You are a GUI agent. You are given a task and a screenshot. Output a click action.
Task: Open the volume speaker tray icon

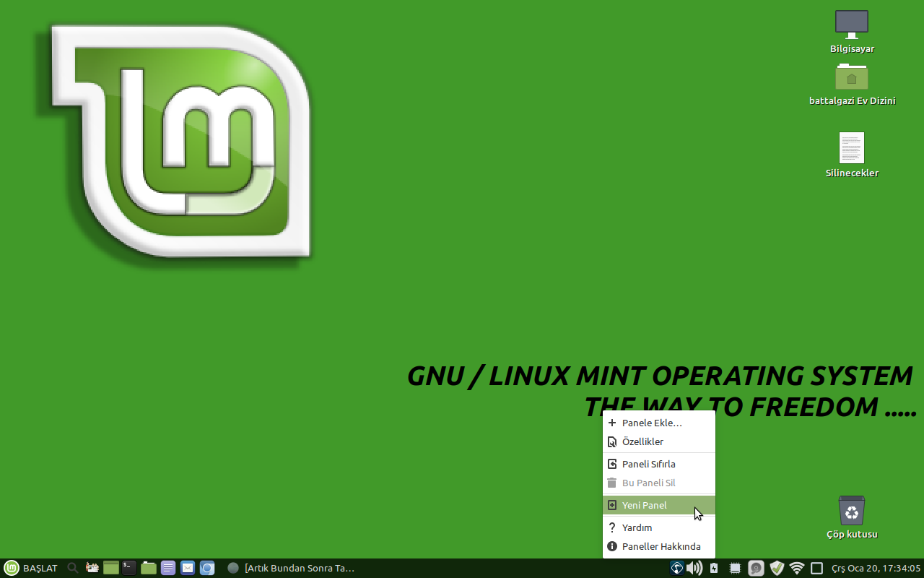[694, 568]
